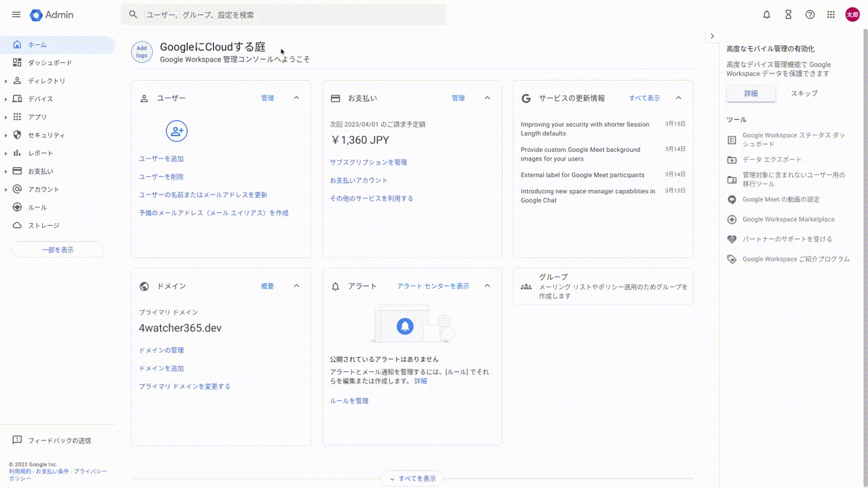This screenshot has width=868, height=488.
Task: Click the ドメイン globe icon
Action: coord(144,286)
